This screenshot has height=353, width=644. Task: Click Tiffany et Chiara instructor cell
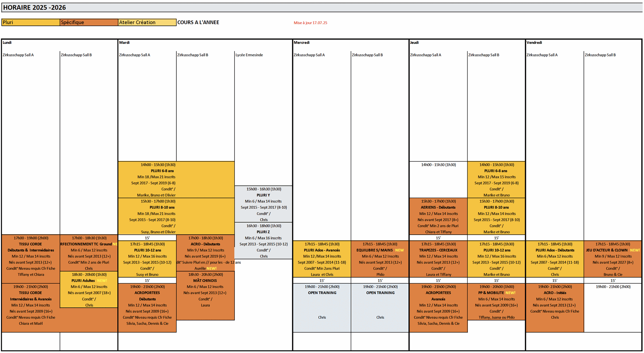31,275
